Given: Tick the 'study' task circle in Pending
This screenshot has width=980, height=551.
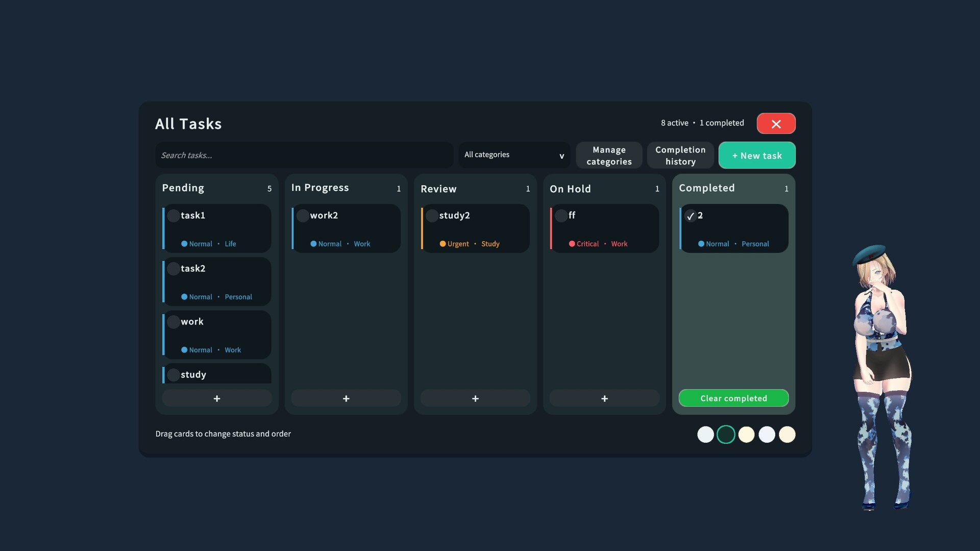Looking at the screenshot, I should (x=173, y=375).
